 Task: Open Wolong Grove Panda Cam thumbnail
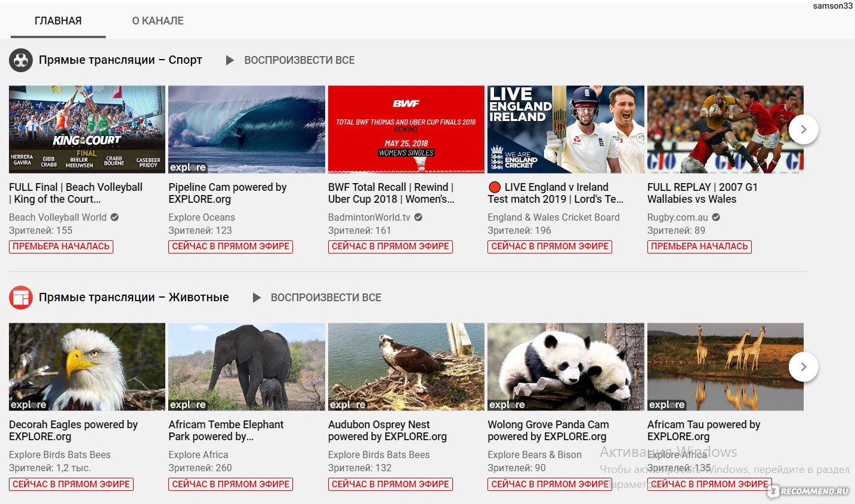point(566,367)
